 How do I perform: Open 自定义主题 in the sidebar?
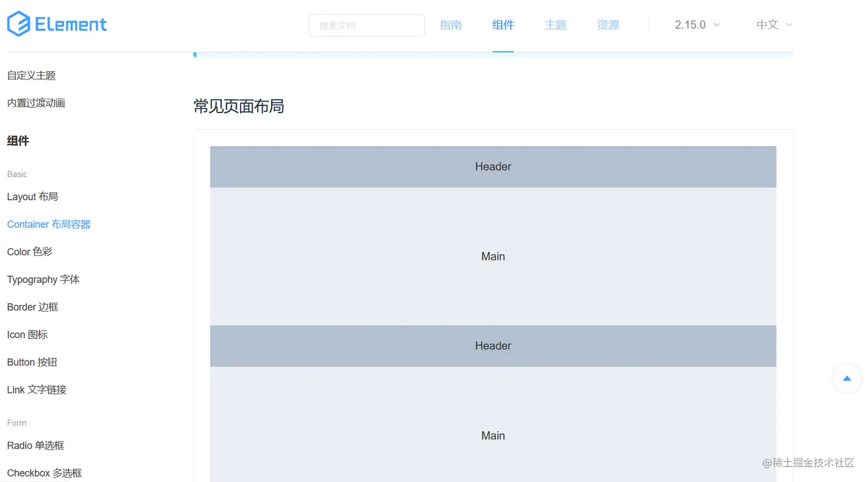click(32, 75)
